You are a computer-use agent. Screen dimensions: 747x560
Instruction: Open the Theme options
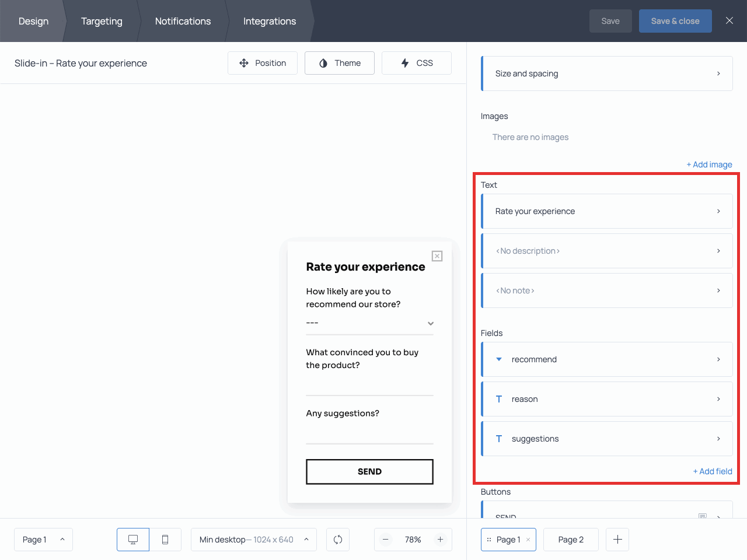pos(340,63)
